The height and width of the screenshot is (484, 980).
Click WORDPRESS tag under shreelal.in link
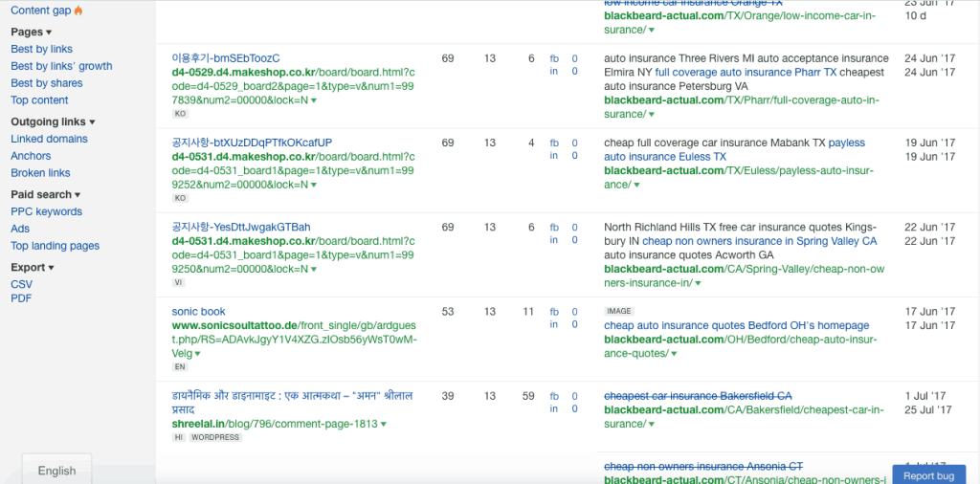[x=215, y=437]
